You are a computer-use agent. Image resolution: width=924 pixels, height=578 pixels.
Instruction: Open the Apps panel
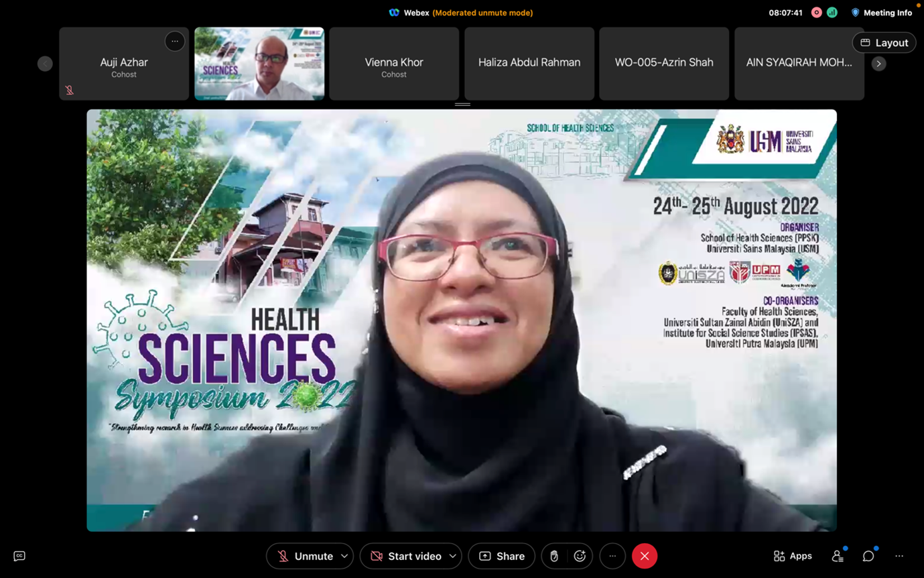point(793,556)
